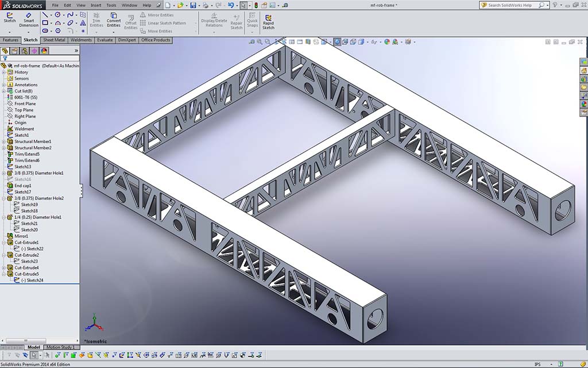Image resolution: width=588 pixels, height=368 pixels.
Task: Open the Insert menu
Action: tap(95, 5)
